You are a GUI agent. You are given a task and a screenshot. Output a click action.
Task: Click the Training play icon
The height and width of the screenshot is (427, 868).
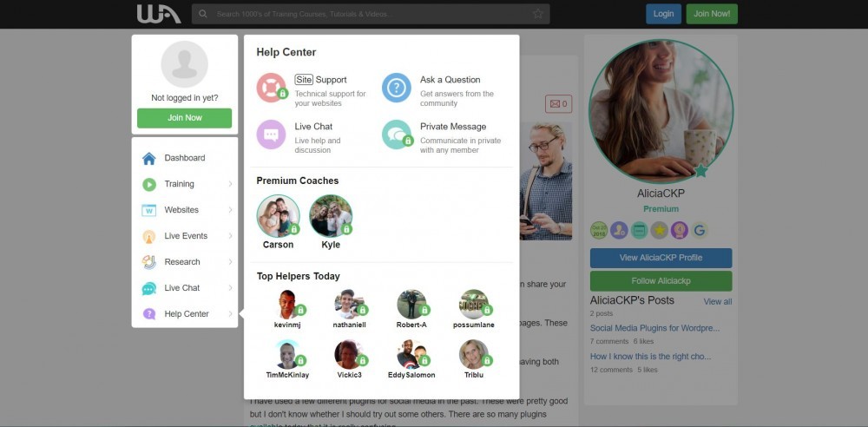[149, 184]
